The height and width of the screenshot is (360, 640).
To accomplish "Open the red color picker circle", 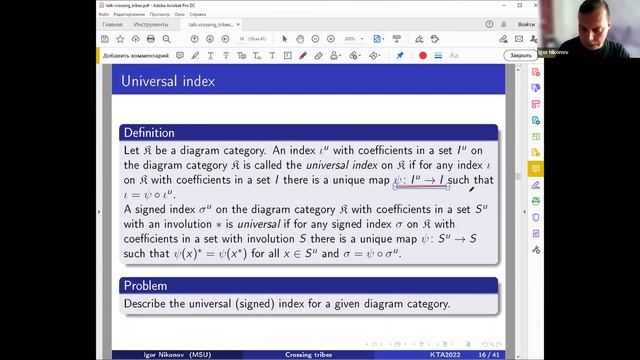I will (x=423, y=56).
